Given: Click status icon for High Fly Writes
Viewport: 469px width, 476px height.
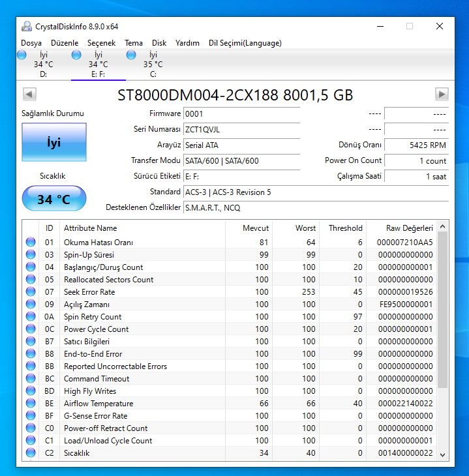Looking at the screenshot, I should coord(31,391).
